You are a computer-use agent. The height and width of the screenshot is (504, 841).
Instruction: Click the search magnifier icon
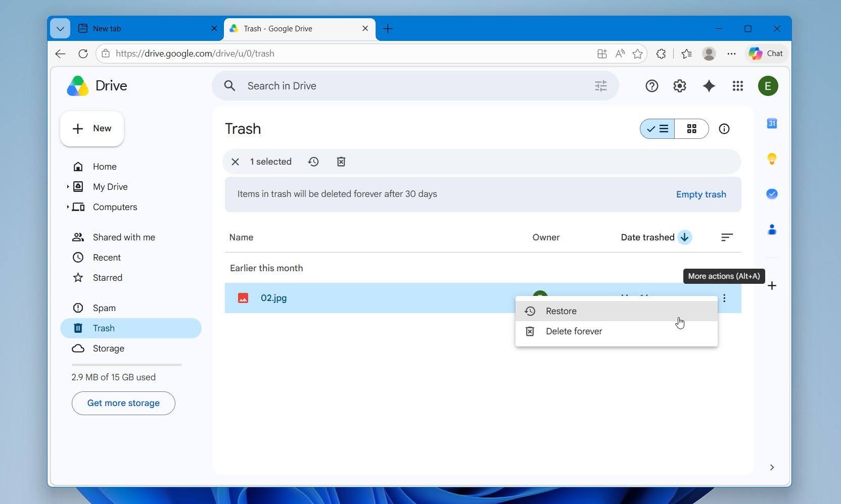230,86
